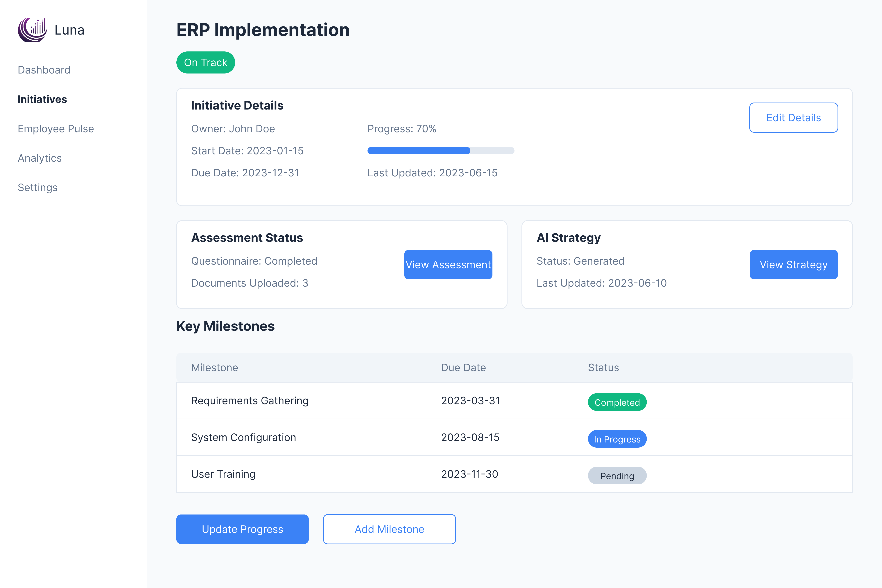Open Settings in sidebar navigation

tap(37, 187)
